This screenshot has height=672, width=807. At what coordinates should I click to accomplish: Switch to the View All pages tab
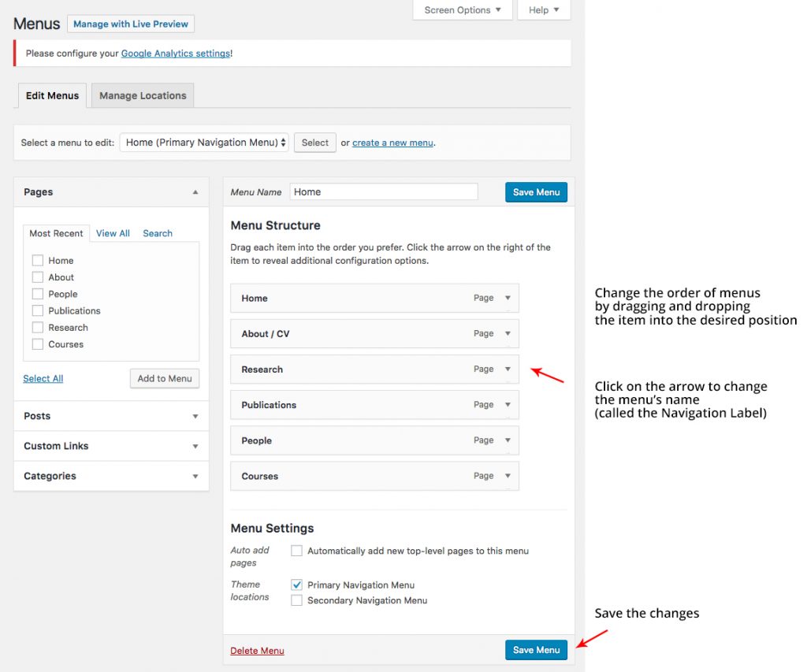pyautogui.click(x=113, y=233)
